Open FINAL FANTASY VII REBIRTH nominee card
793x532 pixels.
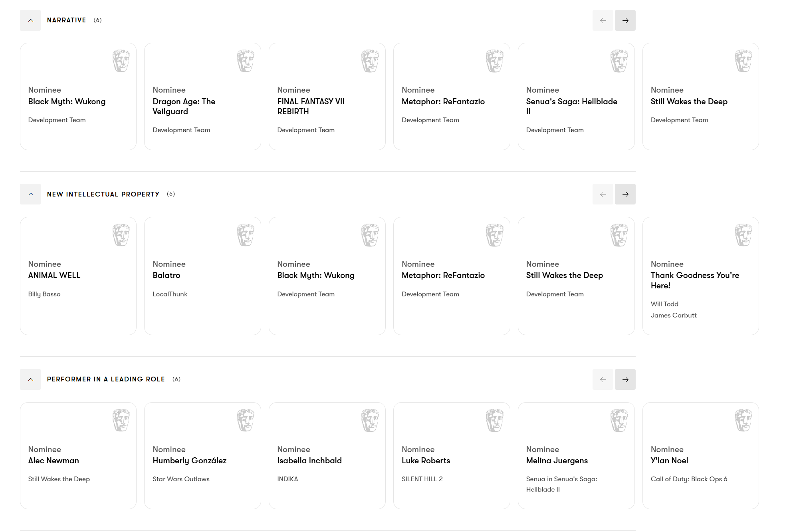pos(311,106)
